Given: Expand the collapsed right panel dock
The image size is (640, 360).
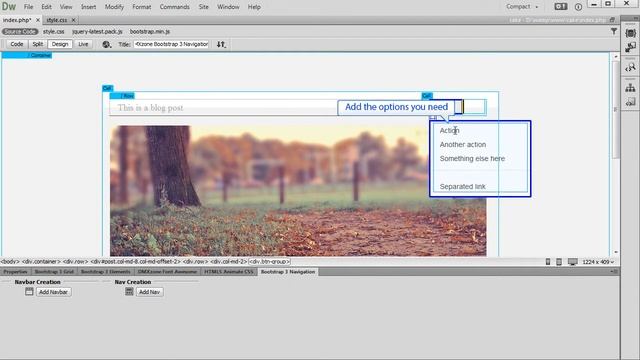Looking at the screenshot, I should click(x=635, y=17).
